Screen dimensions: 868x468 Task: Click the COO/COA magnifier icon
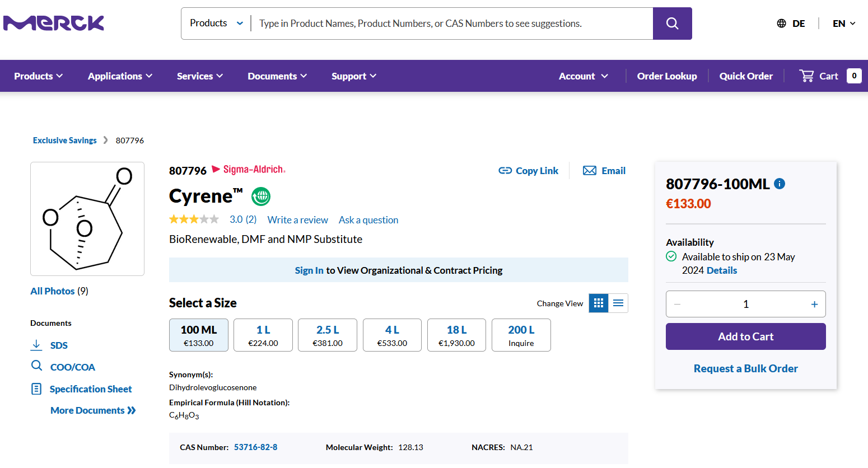point(36,366)
